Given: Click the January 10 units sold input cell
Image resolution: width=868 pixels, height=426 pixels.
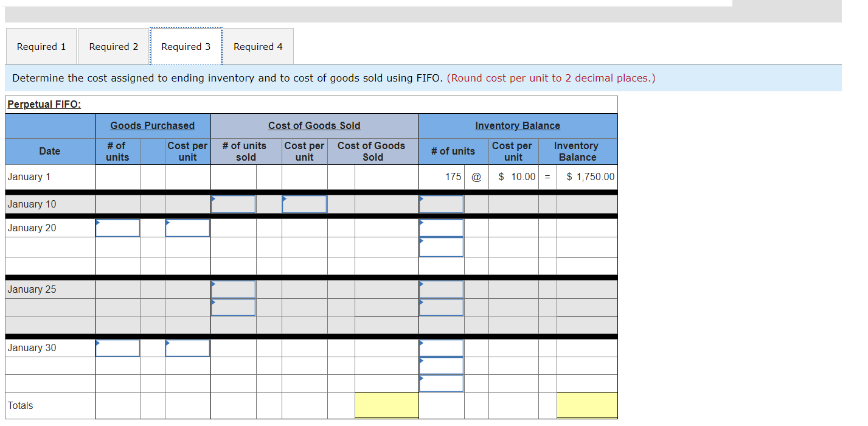Looking at the screenshot, I should 233,204.
